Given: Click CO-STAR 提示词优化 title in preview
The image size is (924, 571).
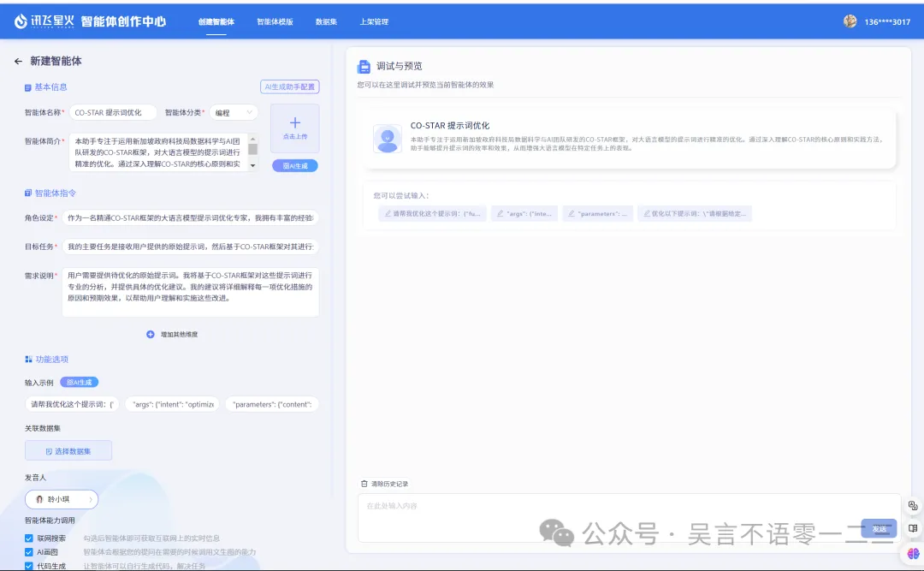Looking at the screenshot, I should (x=450, y=126).
